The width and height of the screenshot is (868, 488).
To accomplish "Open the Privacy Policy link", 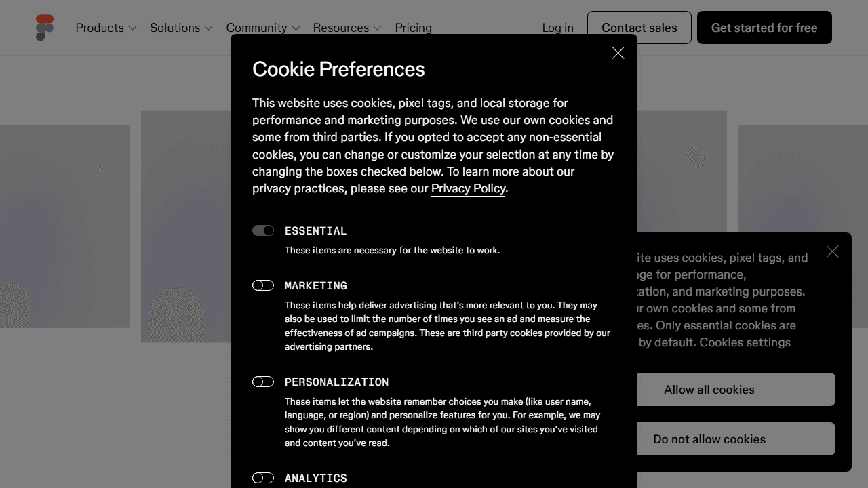I will 468,188.
